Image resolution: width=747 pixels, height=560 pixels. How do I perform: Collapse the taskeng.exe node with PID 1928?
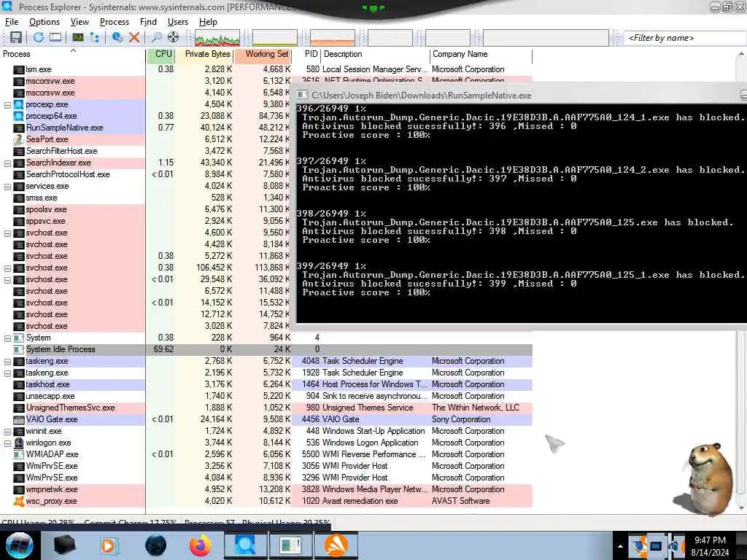[7, 373]
